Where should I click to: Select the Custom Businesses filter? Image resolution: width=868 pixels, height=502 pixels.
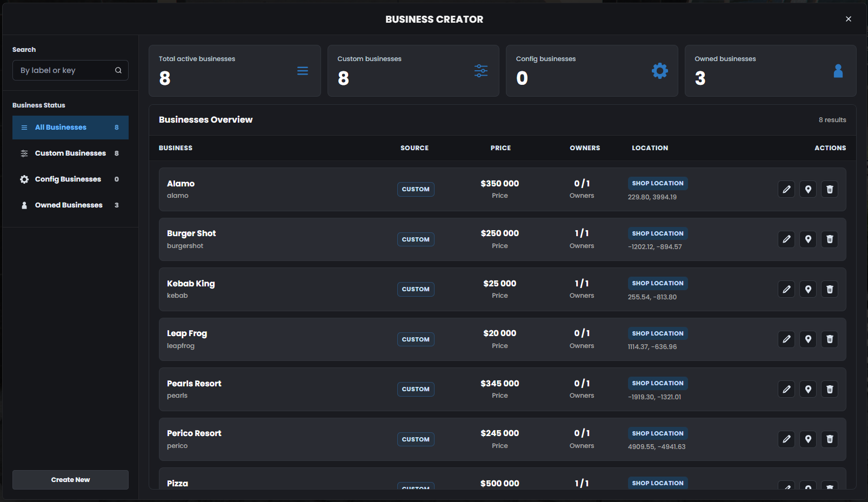[x=70, y=153]
